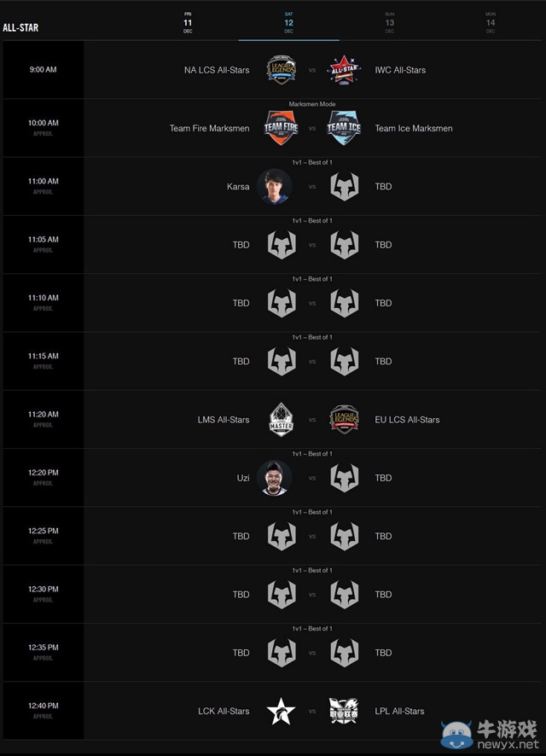
Task: Open the NA LCS All-Stars team link
Action: [217, 70]
